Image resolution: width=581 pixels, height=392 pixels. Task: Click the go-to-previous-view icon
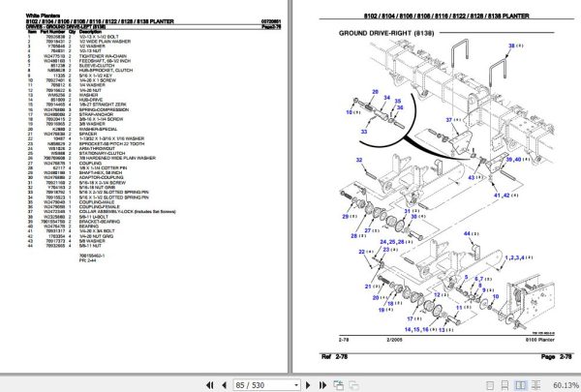(x=338, y=385)
